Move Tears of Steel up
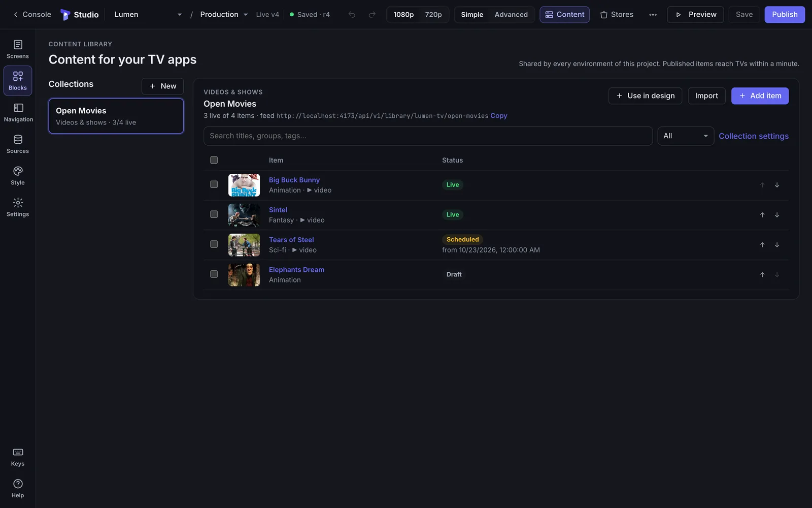 pos(762,245)
